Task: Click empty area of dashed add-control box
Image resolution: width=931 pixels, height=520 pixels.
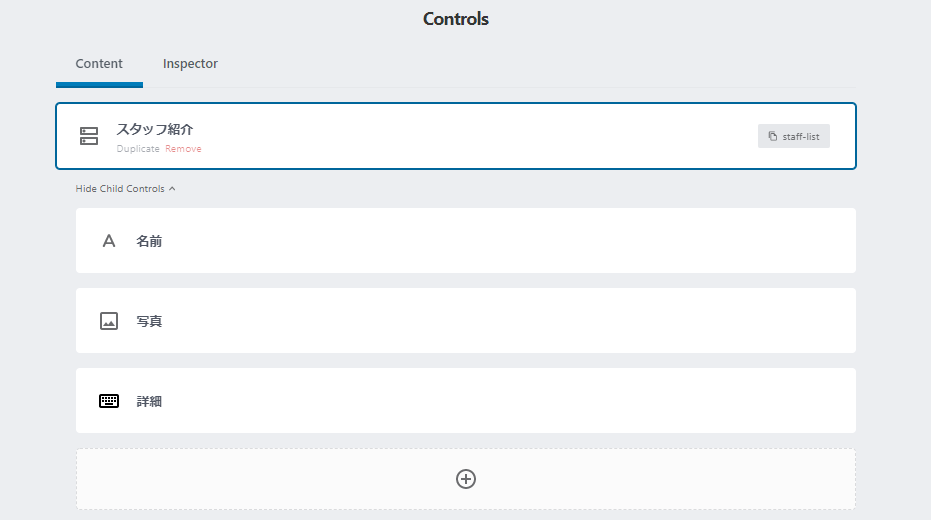Action: coord(250,479)
